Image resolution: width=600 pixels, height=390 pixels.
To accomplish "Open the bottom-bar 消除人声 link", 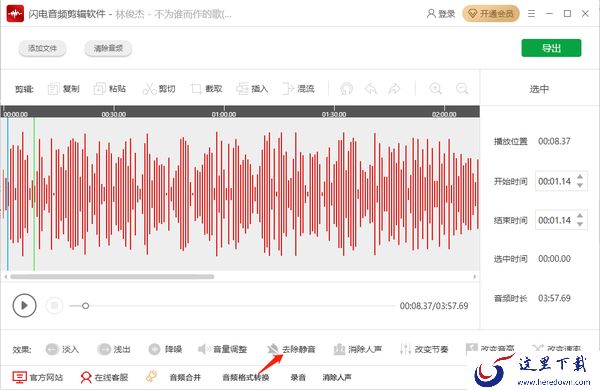I will tap(337, 377).
